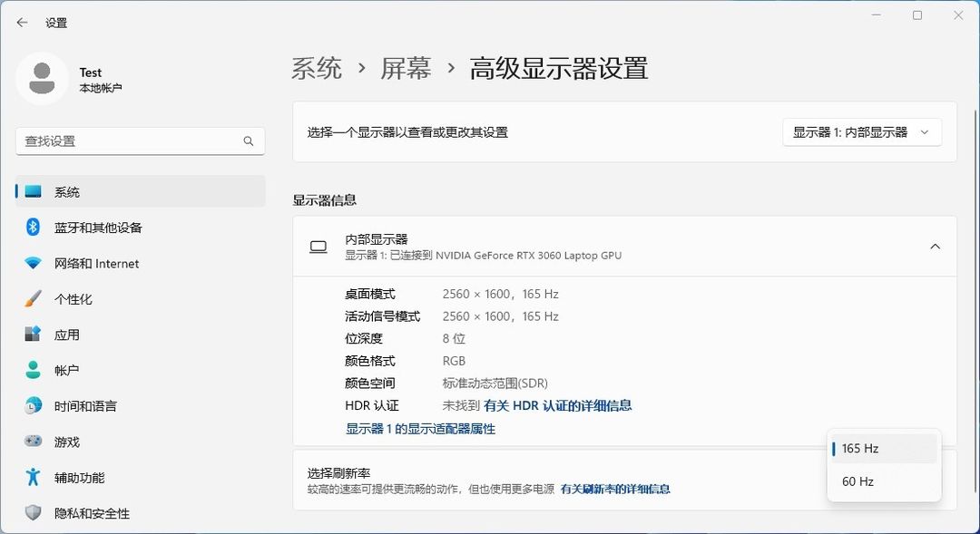This screenshot has width=980, height=534.
Task: Click in the 查找设置 search field
Action: 140,141
